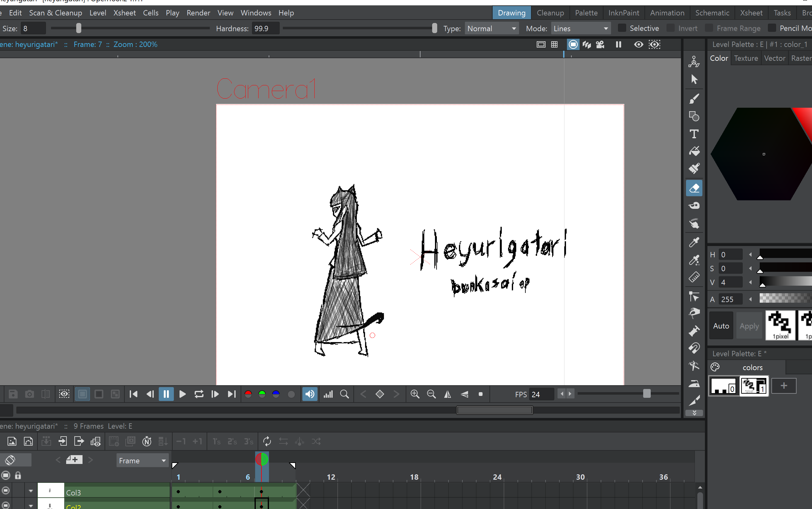Enable the Selective checkbox
Screen dimensions: 812x509
click(x=622, y=28)
